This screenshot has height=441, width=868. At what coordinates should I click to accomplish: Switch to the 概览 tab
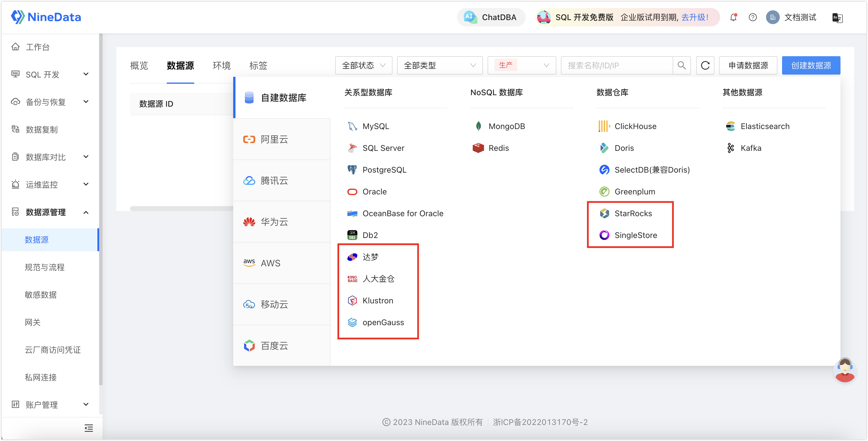click(x=139, y=65)
